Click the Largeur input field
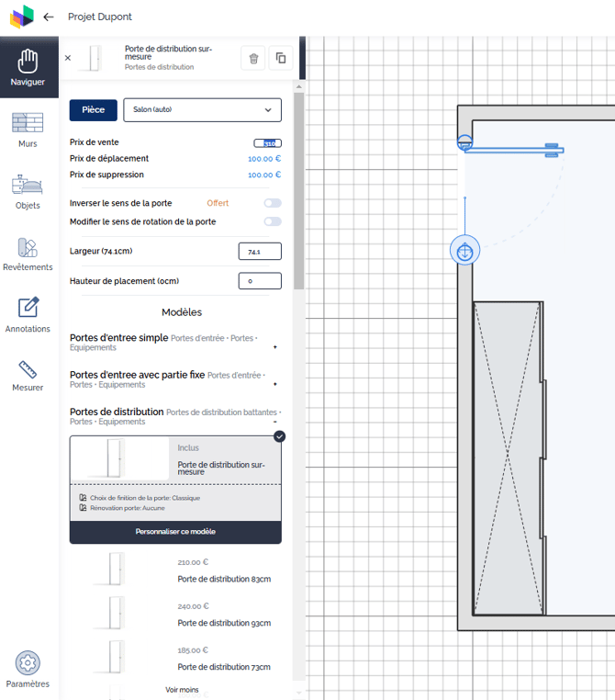 click(260, 252)
